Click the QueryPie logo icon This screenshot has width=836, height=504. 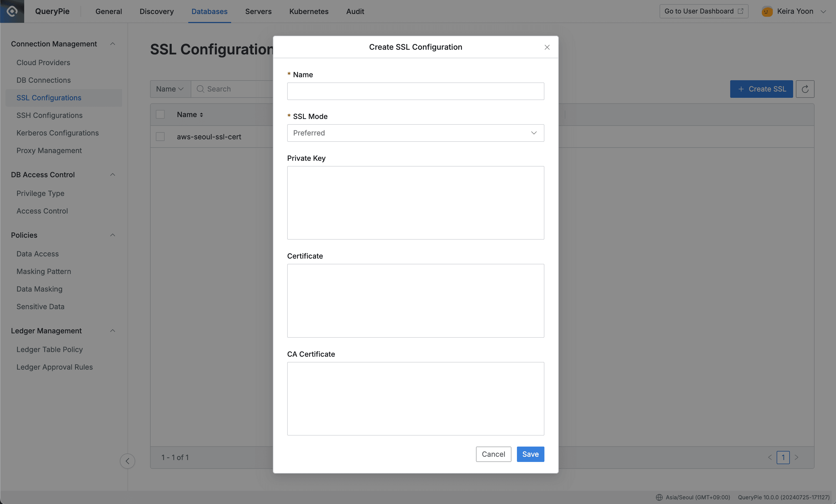12,11
